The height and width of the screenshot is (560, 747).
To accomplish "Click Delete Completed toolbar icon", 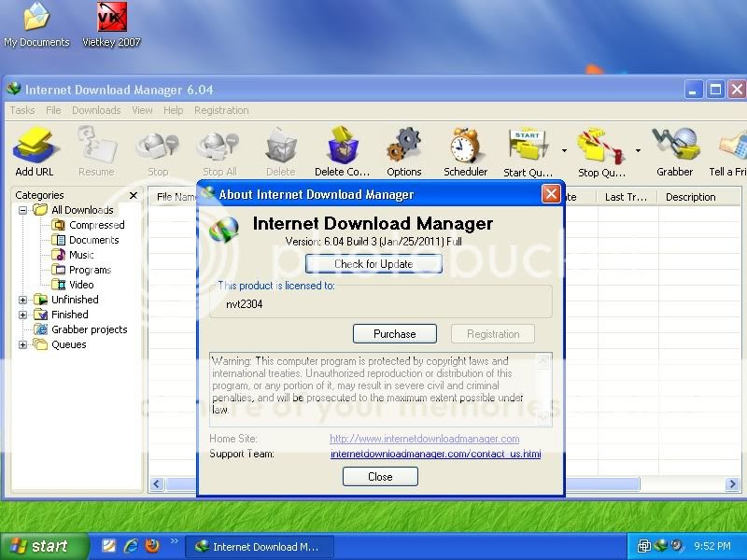I will [x=342, y=151].
